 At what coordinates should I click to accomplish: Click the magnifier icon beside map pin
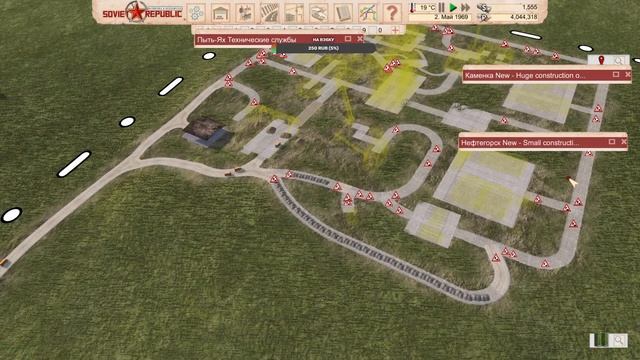(619, 60)
